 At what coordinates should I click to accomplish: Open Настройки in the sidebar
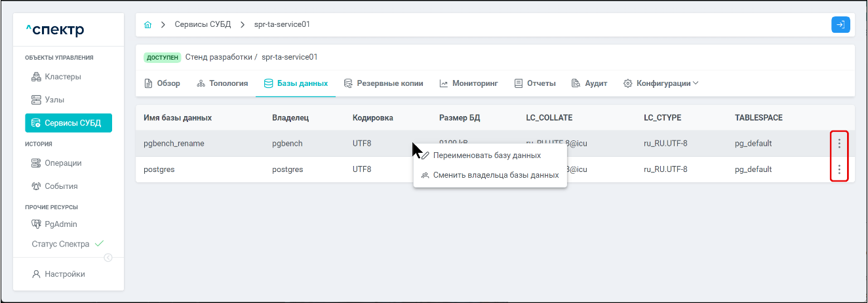pos(58,274)
